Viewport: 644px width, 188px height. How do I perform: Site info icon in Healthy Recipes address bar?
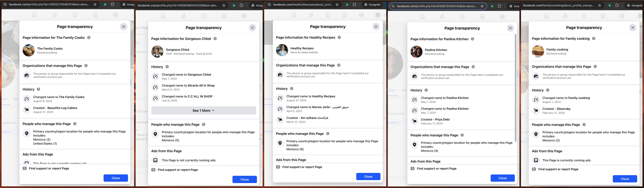[269, 4]
